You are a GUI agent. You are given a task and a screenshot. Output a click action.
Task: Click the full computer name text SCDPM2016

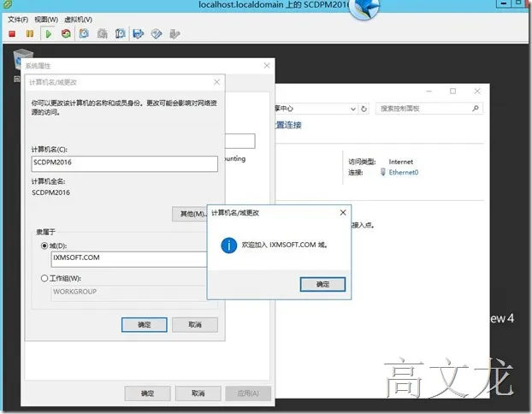tap(51, 192)
